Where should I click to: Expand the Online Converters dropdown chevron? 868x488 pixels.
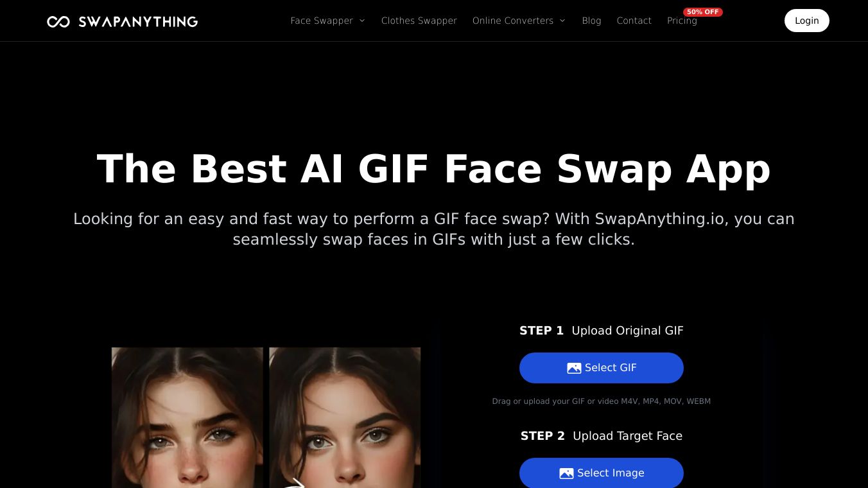(x=562, y=21)
